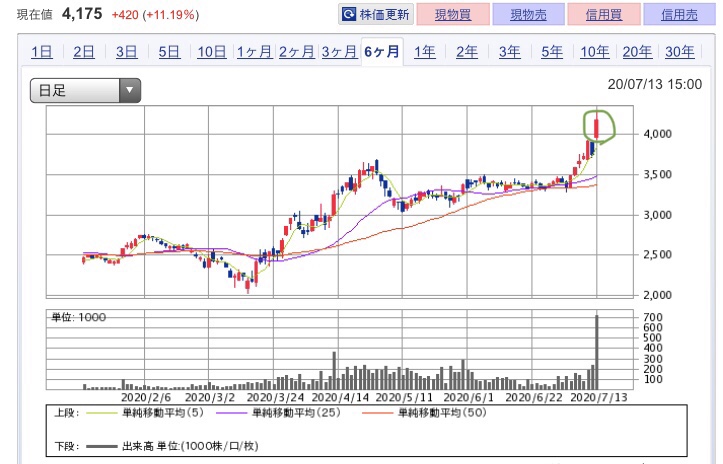Open 信用売 margin sell
723x464 pixels.
(x=679, y=15)
